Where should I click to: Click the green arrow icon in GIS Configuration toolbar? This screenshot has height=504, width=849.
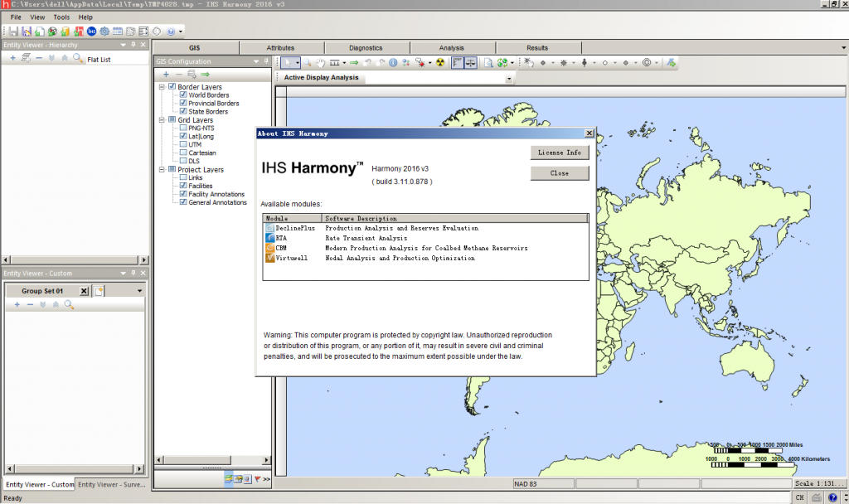(x=206, y=74)
